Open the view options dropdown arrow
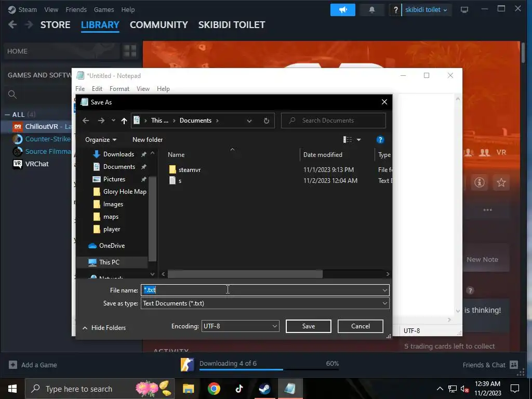This screenshot has width=532, height=399. pos(358,140)
